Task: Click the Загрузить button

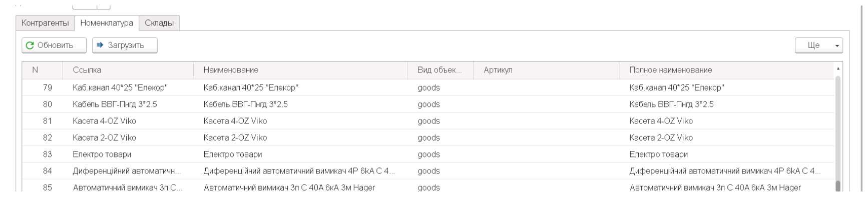Action: 125,45
